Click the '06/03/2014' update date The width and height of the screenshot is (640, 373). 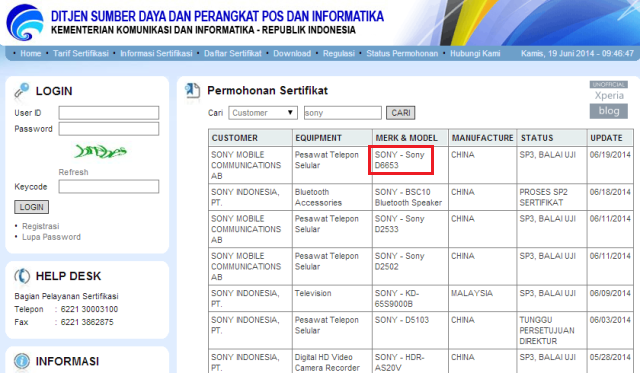pyautogui.click(x=610, y=320)
